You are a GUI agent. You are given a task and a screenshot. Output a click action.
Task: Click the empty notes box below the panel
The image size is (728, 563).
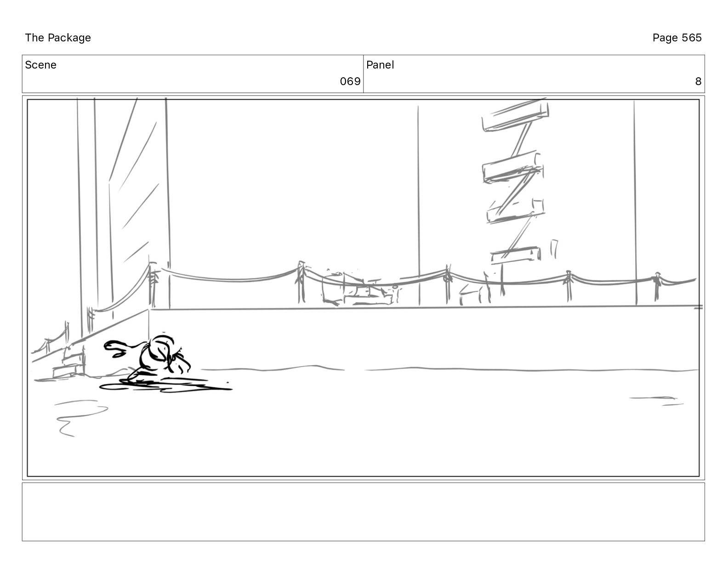(364, 511)
